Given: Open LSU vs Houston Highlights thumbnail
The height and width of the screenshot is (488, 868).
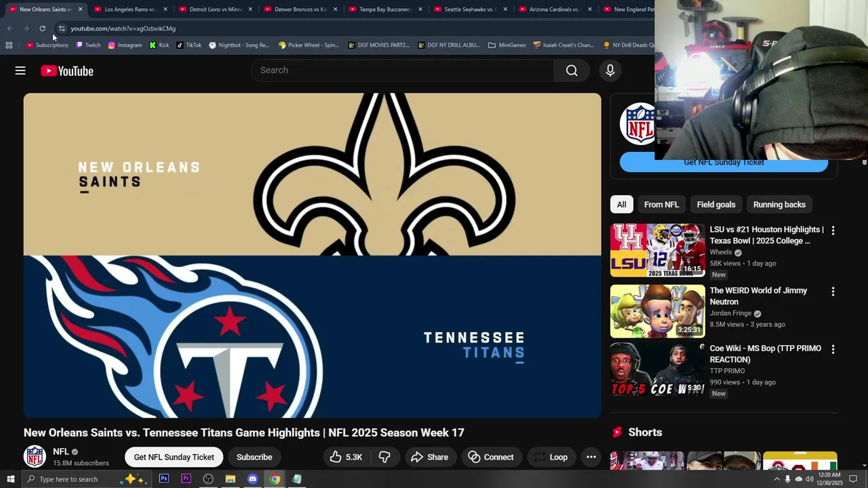Looking at the screenshot, I should (658, 250).
